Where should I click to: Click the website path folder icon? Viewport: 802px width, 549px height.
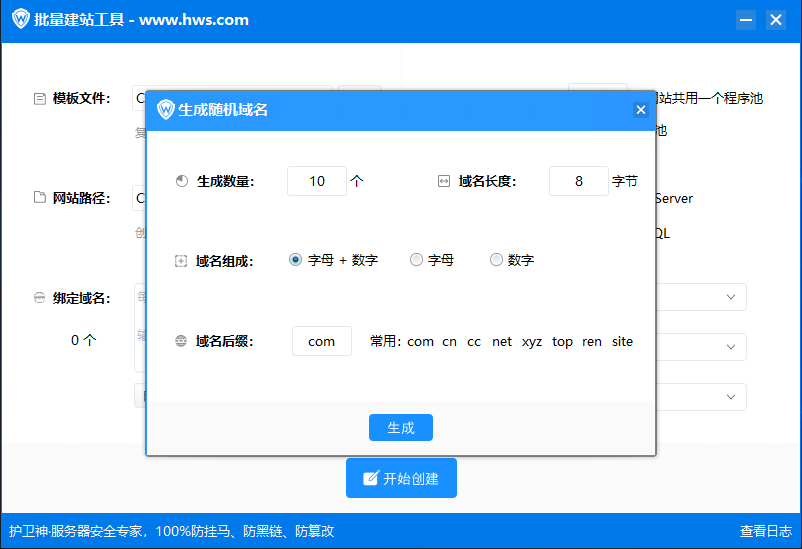click(39, 198)
